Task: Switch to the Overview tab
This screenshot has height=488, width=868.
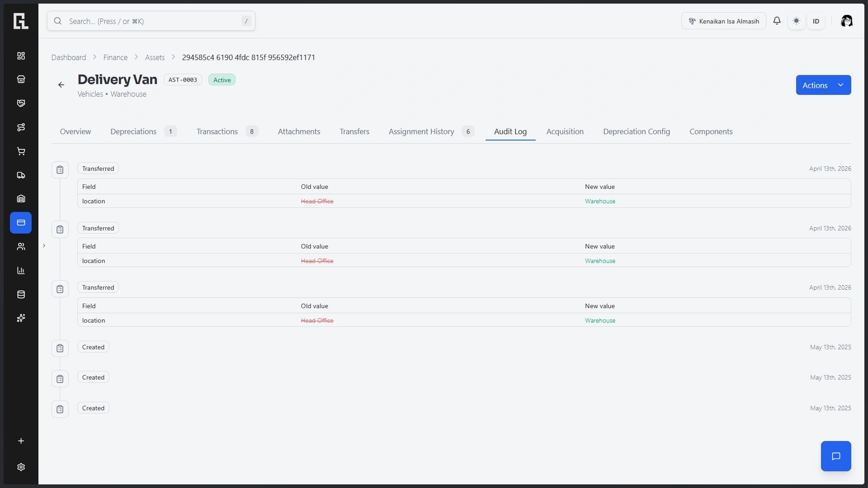Action: point(75,131)
